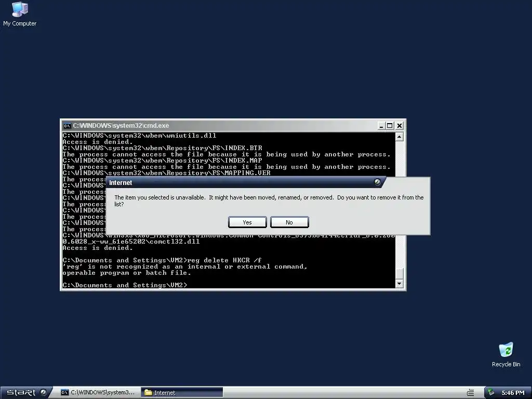This screenshot has width=532, height=399.
Task: Switch to the cmd.exe taskbar button
Action: coord(98,393)
